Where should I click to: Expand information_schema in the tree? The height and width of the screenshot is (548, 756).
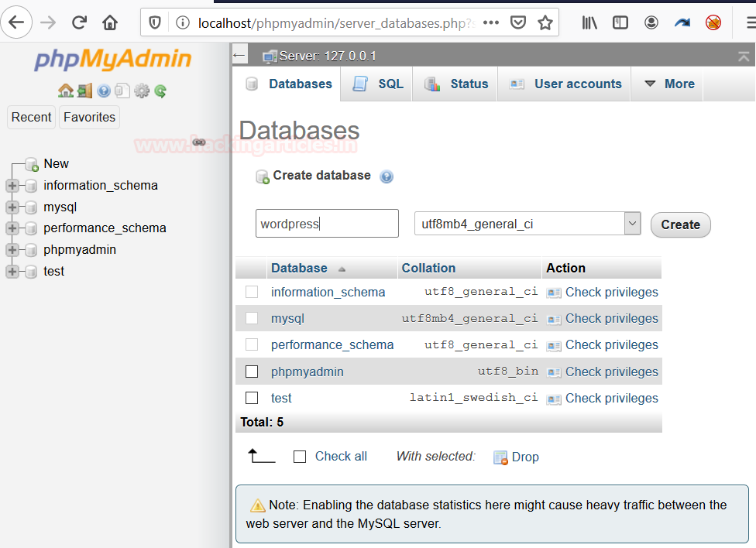12,186
